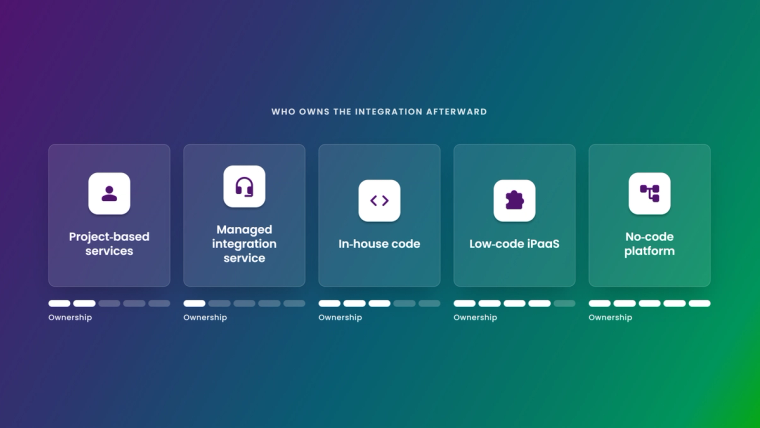Click the ownership meter under No-code platform

click(x=649, y=303)
